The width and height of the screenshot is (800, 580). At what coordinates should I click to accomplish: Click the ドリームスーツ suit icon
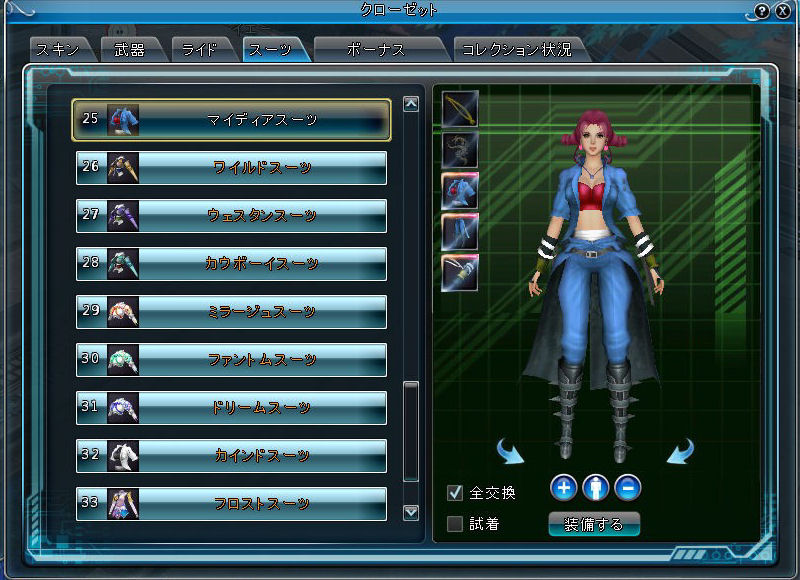coord(123,408)
